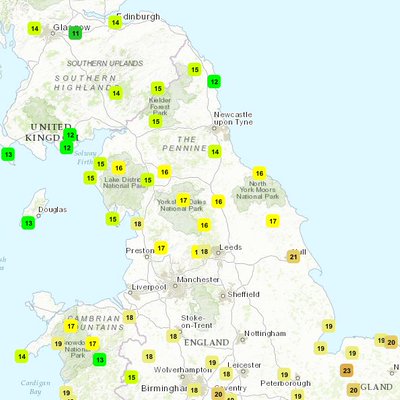
Task: Click the 14 marker south of Newcastle
Action: point(215,152)
